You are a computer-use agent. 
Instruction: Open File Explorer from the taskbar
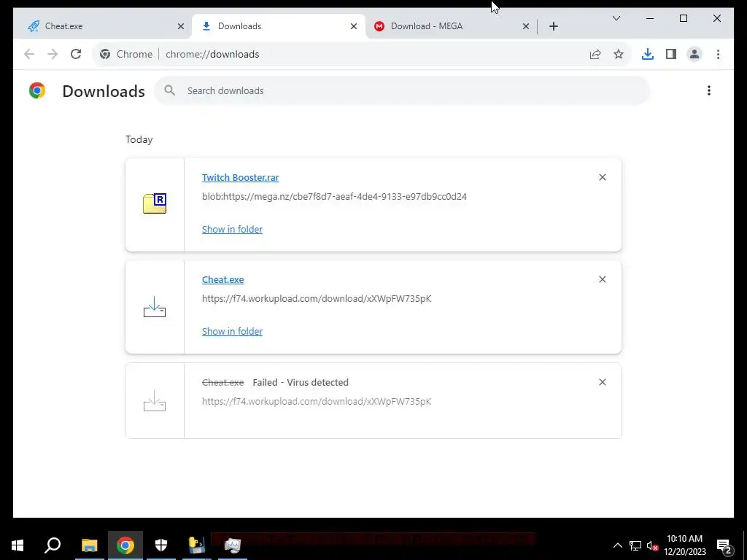pyautogui.click(x=89, y=545)
